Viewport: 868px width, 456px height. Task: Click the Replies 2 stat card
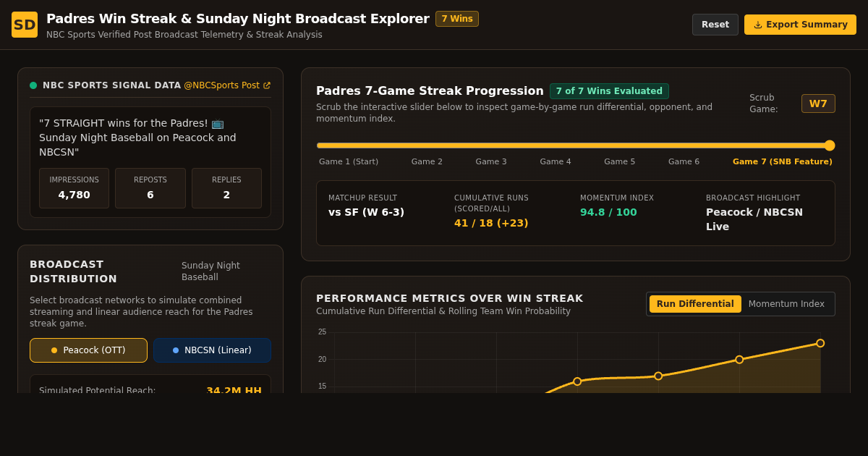point(226,188)
